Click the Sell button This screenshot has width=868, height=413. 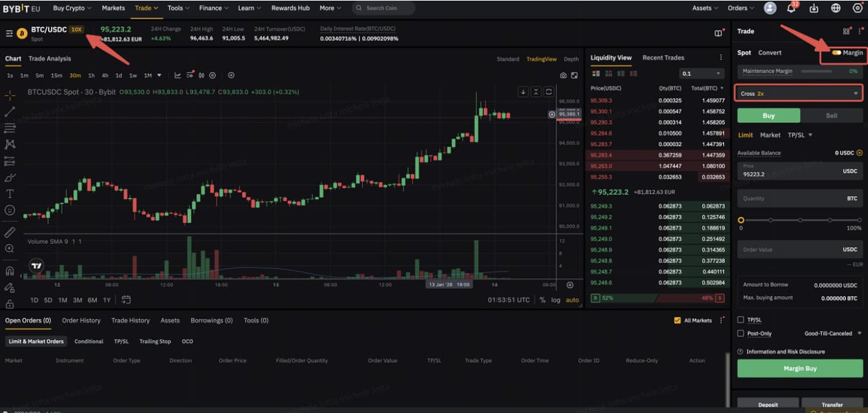(x=832, y=116)
